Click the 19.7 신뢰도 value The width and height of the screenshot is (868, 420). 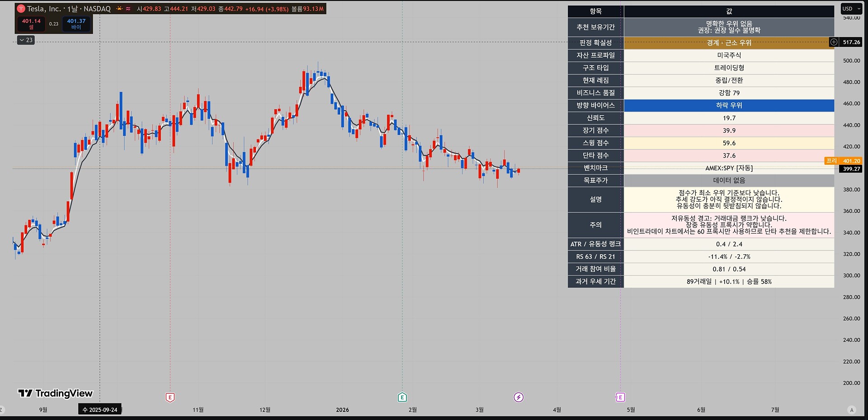click(x=729, y=118)
